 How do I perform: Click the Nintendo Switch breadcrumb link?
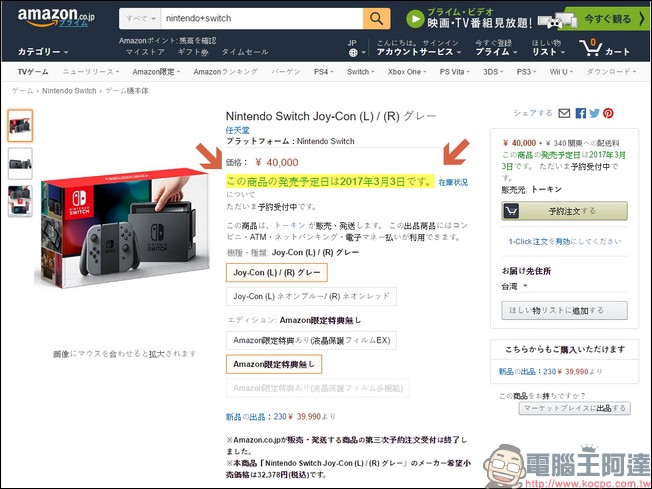point(69,91)
